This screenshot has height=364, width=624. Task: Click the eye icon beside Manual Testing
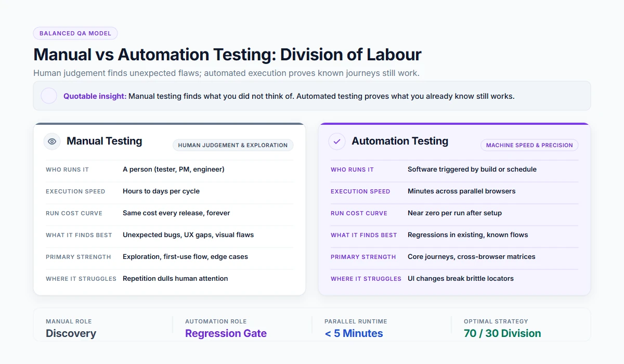[52, 141]
